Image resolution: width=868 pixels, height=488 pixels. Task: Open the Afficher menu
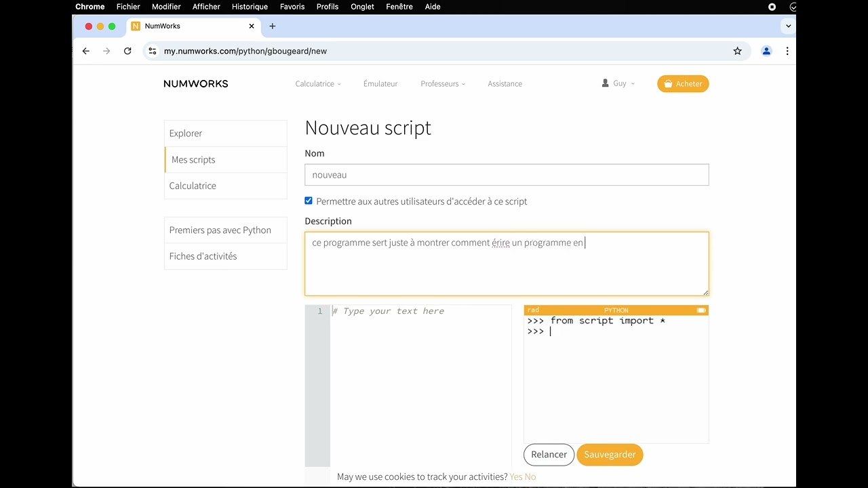pos(206,7)
